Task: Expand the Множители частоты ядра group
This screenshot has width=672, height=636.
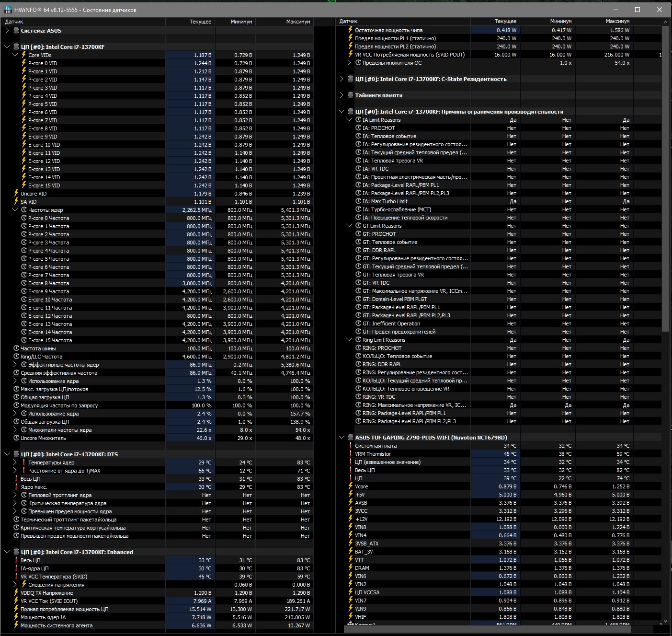Action: pos(15,430)
